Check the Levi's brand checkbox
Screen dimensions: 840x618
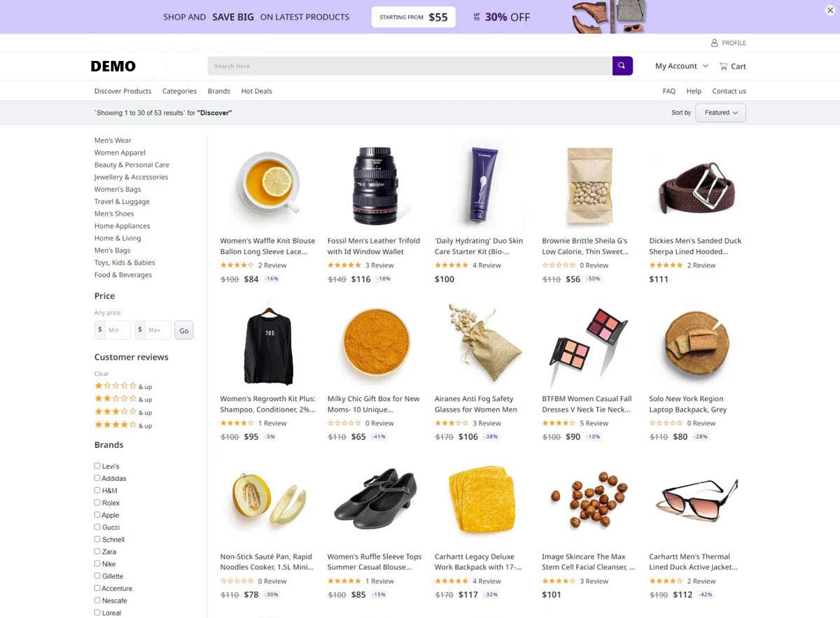(x=97, y=465)
